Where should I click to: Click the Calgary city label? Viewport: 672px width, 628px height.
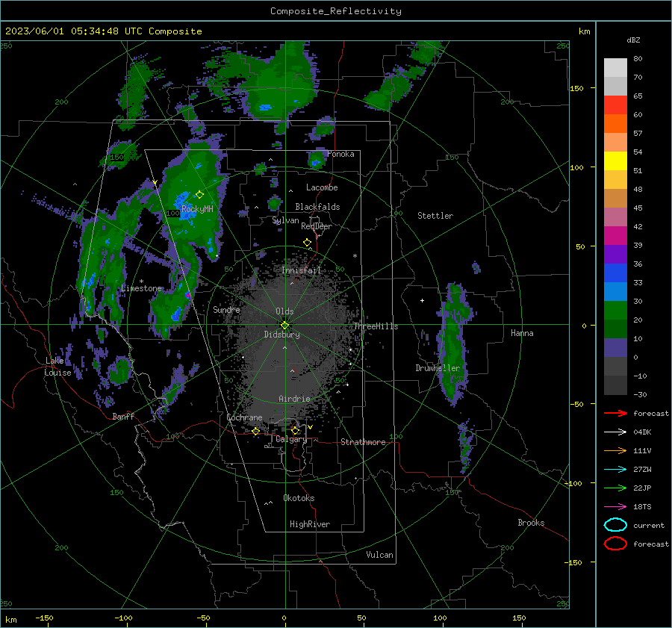pyautogui.click(x=291, y=439)
